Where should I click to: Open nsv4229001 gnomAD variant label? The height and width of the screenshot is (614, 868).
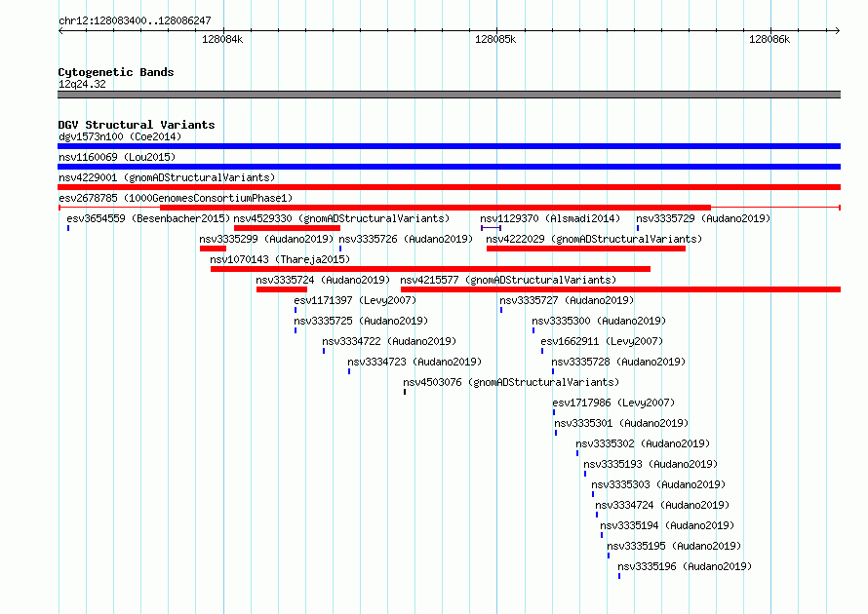[167, 177]
